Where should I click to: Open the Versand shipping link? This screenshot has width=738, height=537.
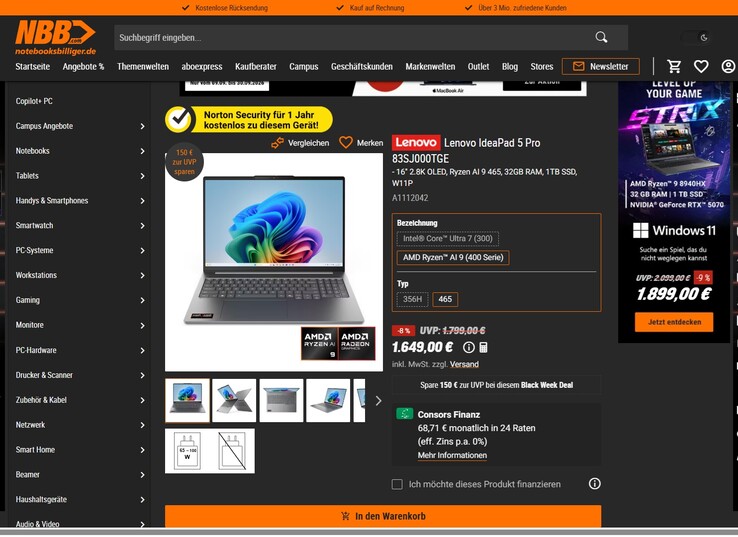(464, 364)
